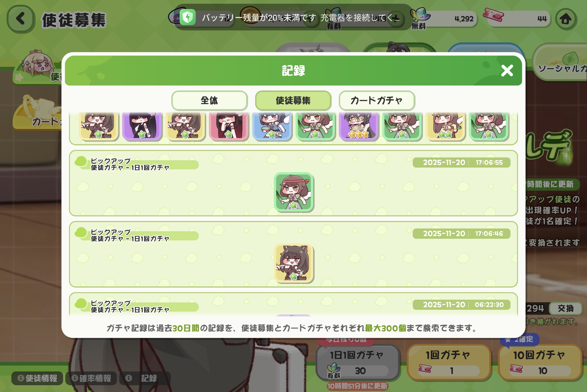Viewport: 587px width, 392px height.
Task: Tap the battery warning shield icon
Action: click(188, 17)
